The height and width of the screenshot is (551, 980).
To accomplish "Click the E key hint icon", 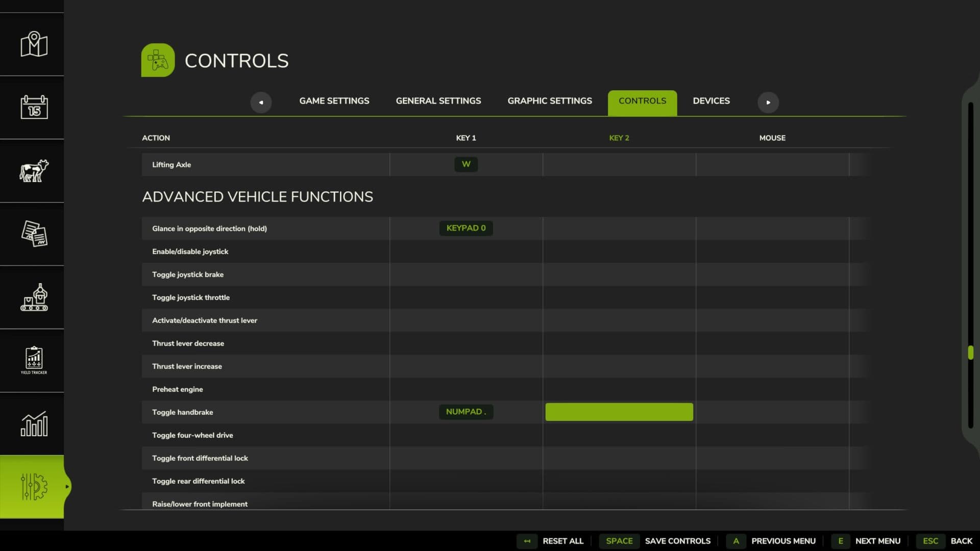I will (x=840, y=541).
